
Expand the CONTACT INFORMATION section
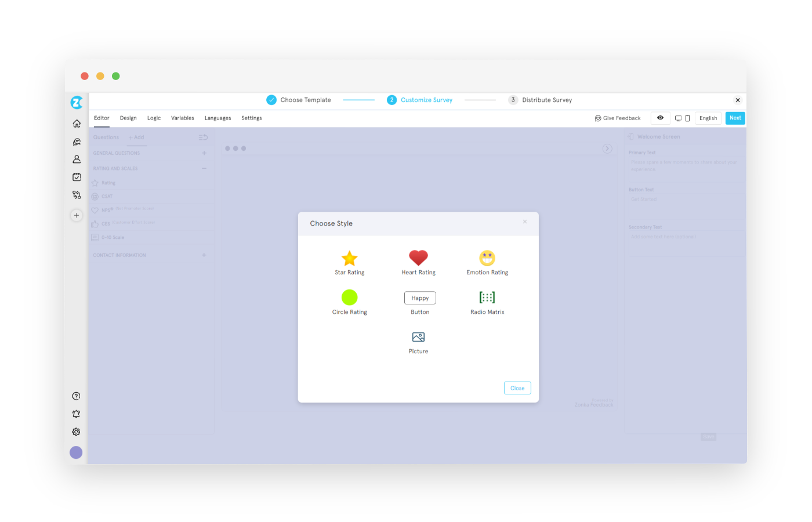[x=204, y=255]
